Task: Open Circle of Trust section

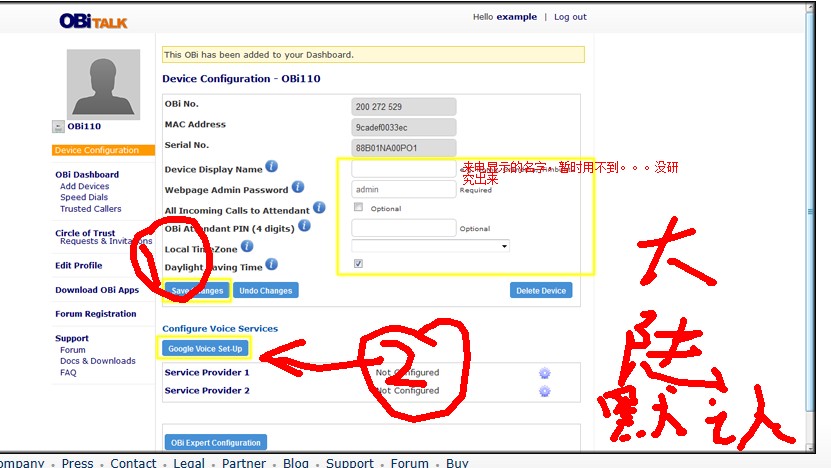Action: coord(85,233)
